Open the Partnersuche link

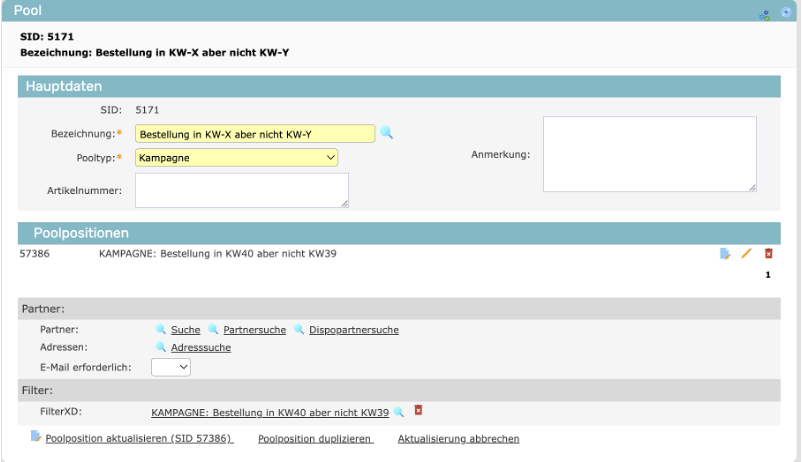(254, 329)
